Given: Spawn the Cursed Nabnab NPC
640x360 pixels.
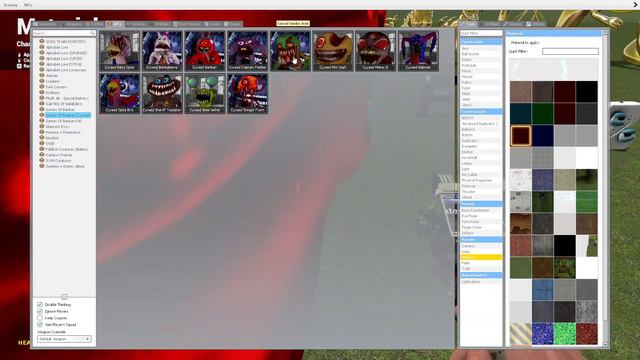Looking at the screenshot, I should (x=418, y=51).
